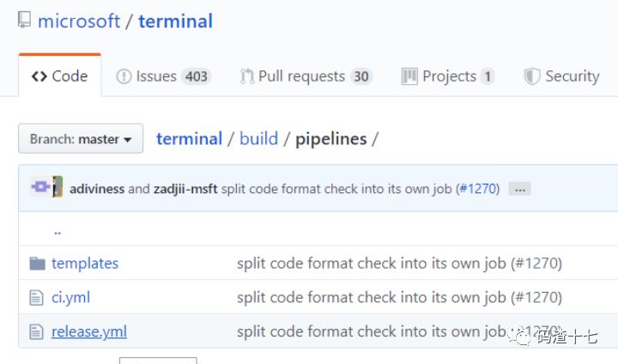Click the templates folder icon
Viewport: 618px width, 364px height.
[38, 264]
